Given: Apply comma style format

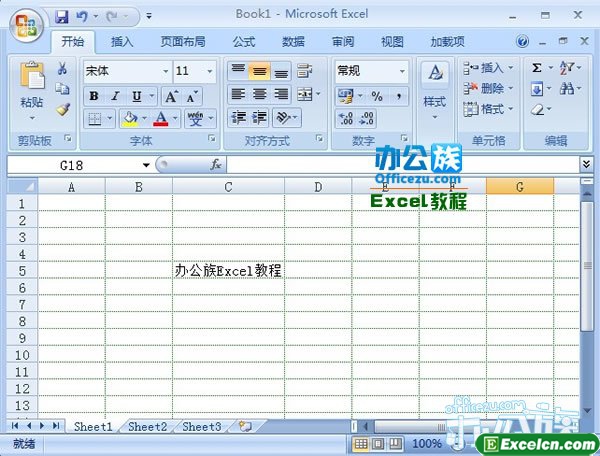Looking at the screenshot, I should pos(399,96).
